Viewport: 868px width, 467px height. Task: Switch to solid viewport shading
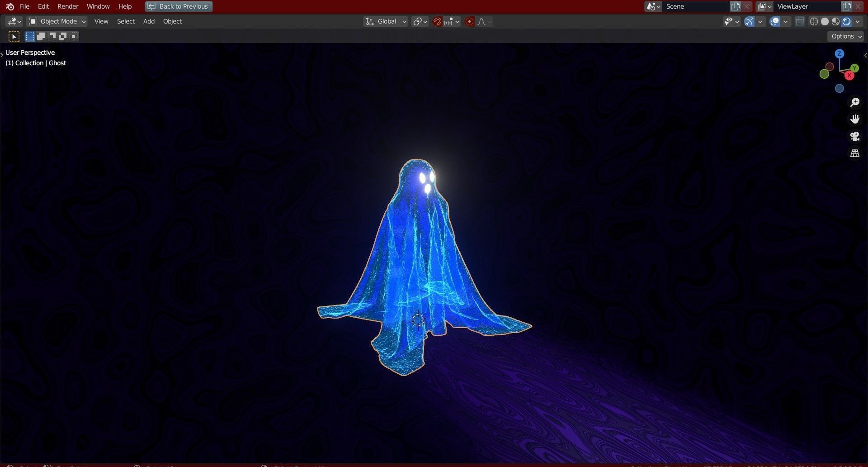click(x=825, y=21)
